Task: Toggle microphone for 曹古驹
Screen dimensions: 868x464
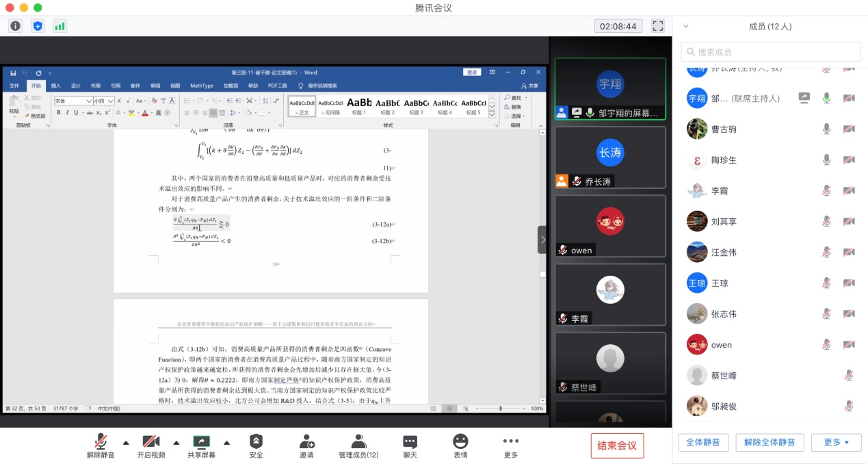Action: (x=826, y=129)
